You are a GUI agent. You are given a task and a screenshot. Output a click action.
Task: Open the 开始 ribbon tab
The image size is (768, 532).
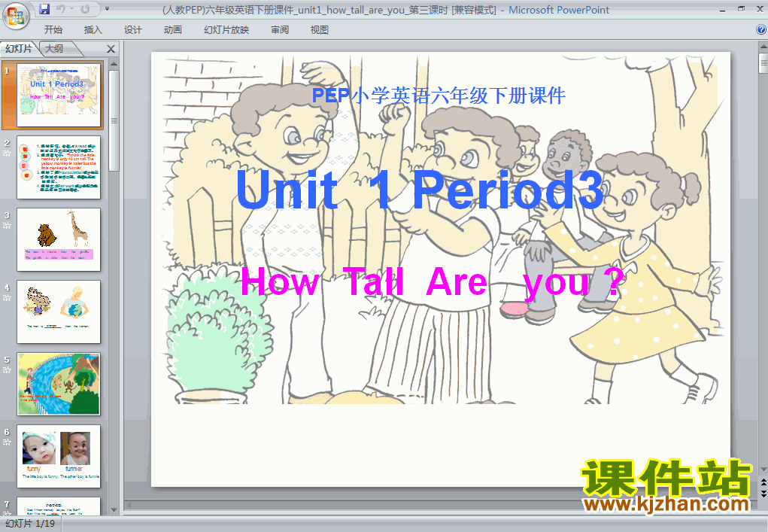(x=53, y=30)
